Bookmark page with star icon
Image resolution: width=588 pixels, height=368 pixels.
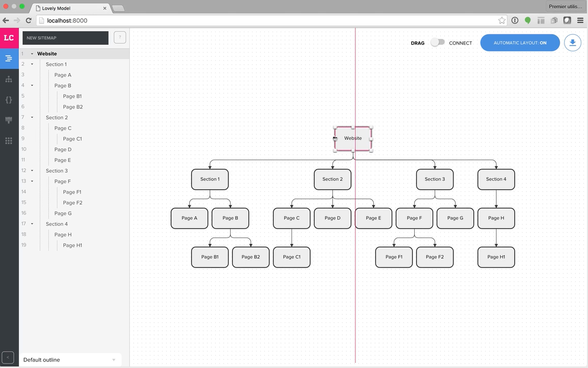tap(502, 20)
